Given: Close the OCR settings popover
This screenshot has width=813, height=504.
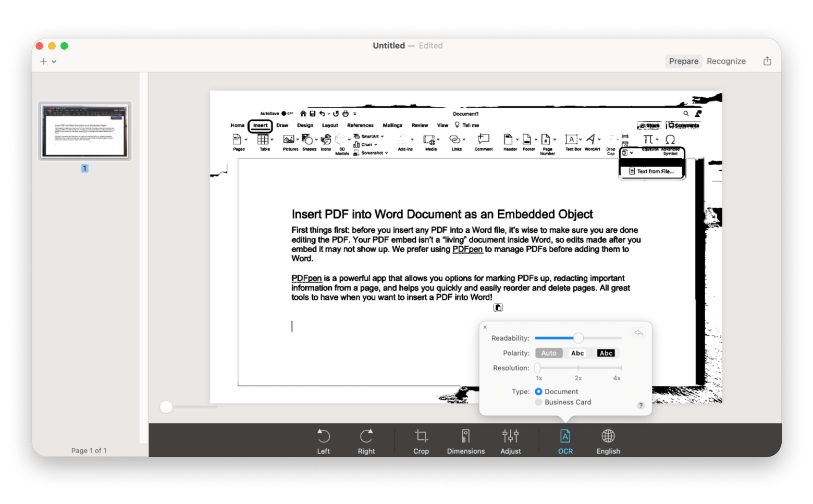Looking at the screenshot, I should point(485,327).
